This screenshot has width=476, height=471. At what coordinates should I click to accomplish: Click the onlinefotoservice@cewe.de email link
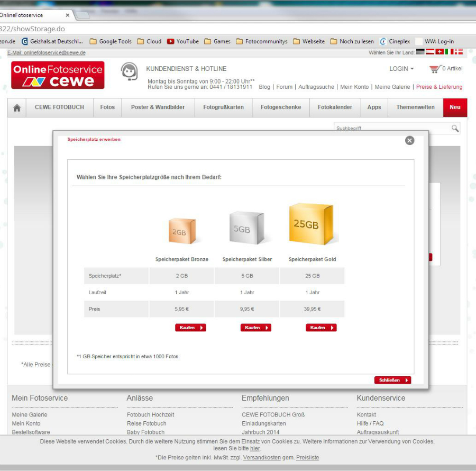47,53
